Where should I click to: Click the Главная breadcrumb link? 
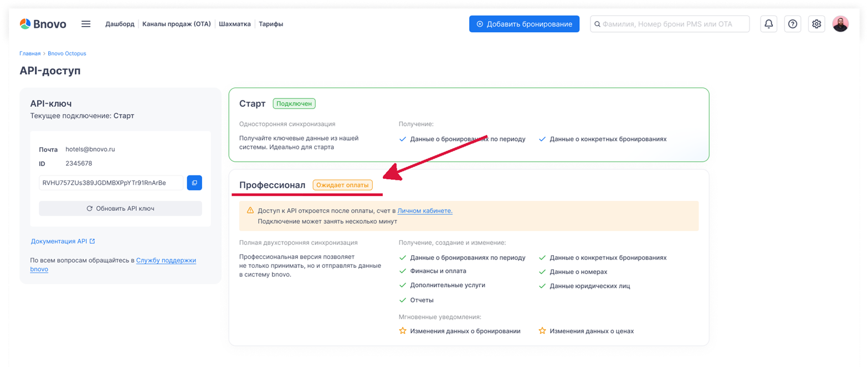[x=30, y=54]
